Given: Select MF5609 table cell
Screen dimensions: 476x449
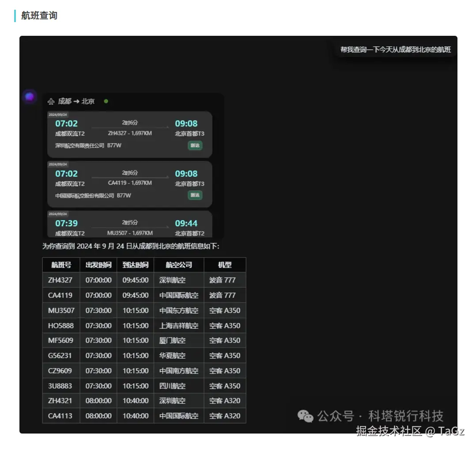Looking at the screenshot, I should point(61,341).
